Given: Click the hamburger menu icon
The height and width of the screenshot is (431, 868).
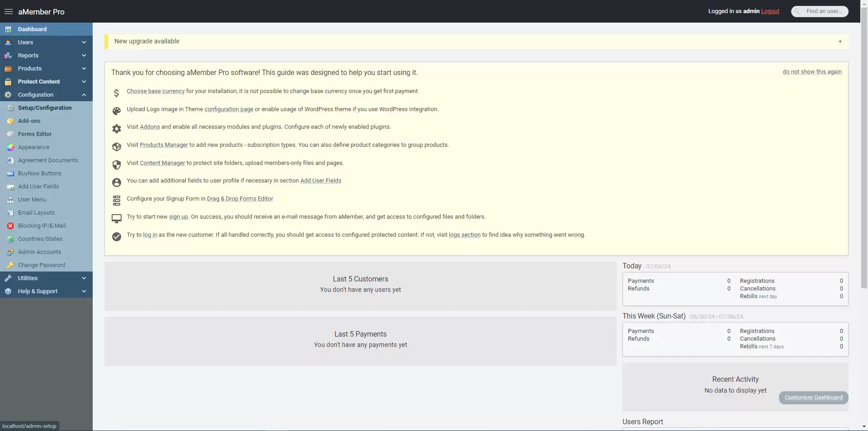Looking at the screenshot, I should pyautogui.click(x=8, y=12).
